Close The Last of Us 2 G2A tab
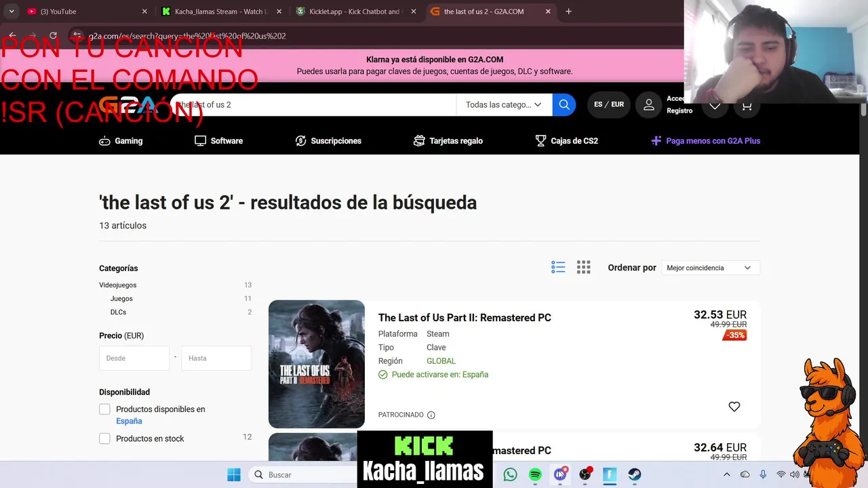Screen dimensions: 868x488 (x=548, y=12)
